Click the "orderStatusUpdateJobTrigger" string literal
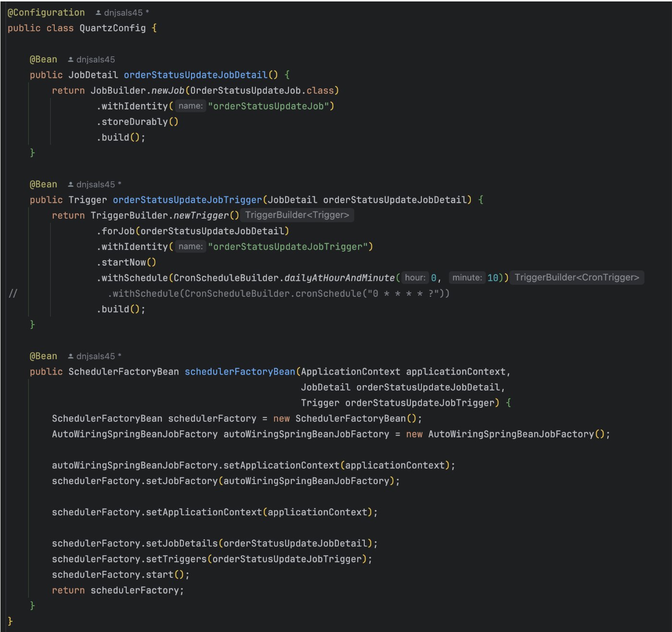 click(288, 247)
